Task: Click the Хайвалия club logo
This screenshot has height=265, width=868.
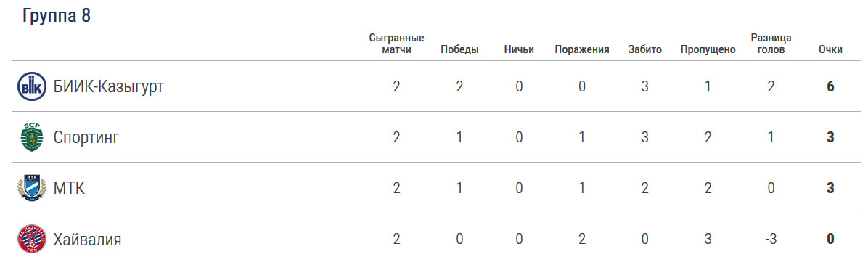Action: coord(31,240)
